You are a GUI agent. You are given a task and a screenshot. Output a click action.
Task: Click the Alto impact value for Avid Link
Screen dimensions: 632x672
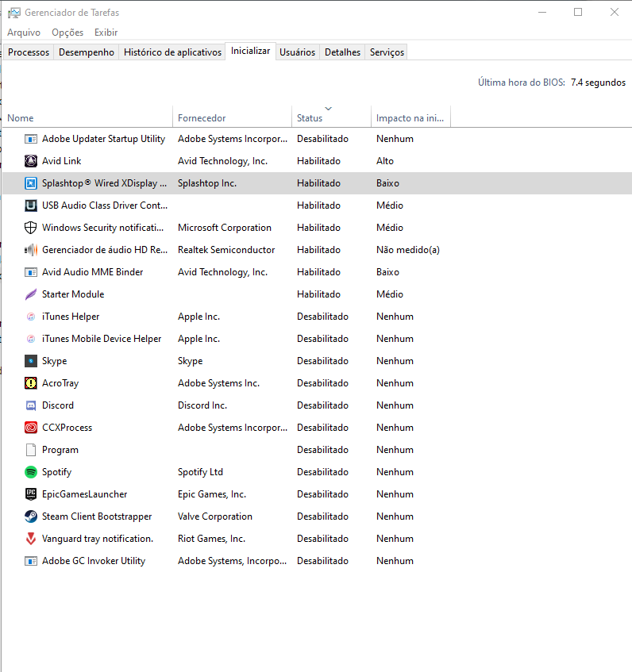pyautogui.click(x=385, y=161)
